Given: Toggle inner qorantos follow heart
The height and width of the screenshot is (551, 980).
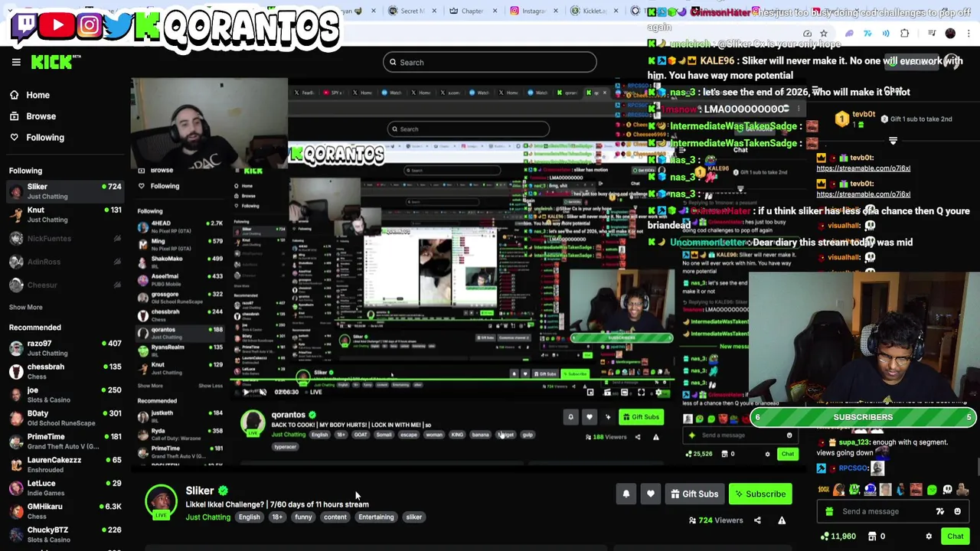Looking at the screenshot, I should 589,417.
